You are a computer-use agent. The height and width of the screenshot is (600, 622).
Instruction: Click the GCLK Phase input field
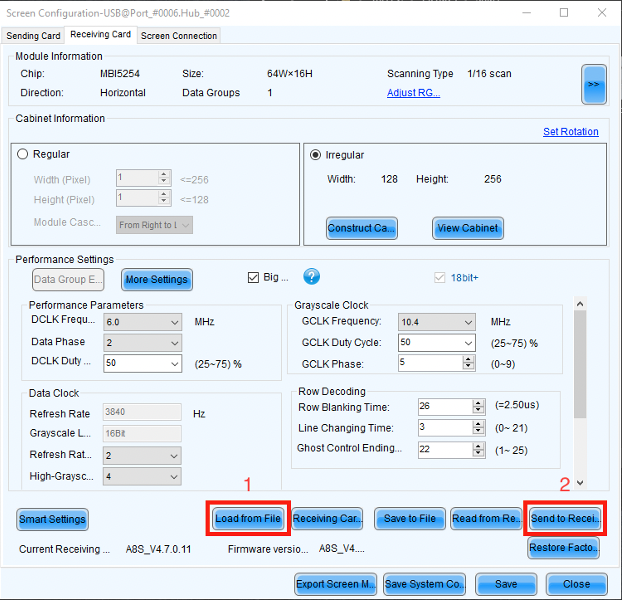436,364
